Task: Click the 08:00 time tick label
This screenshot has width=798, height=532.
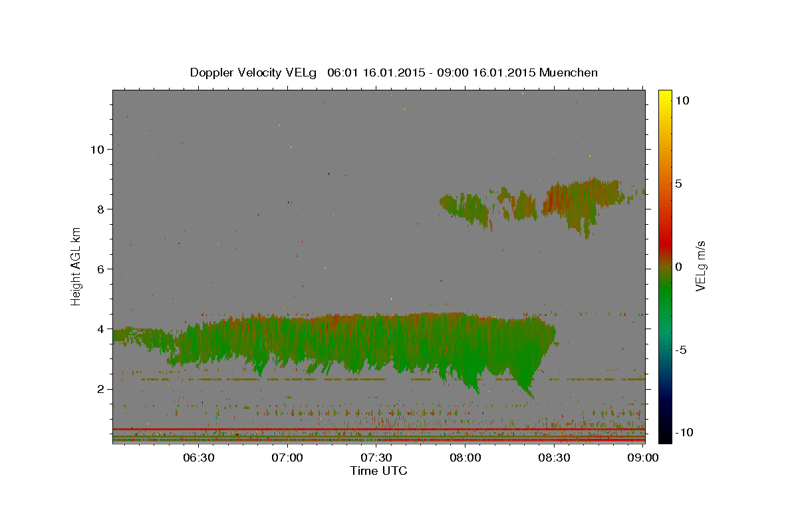Action: pos(465,458)
